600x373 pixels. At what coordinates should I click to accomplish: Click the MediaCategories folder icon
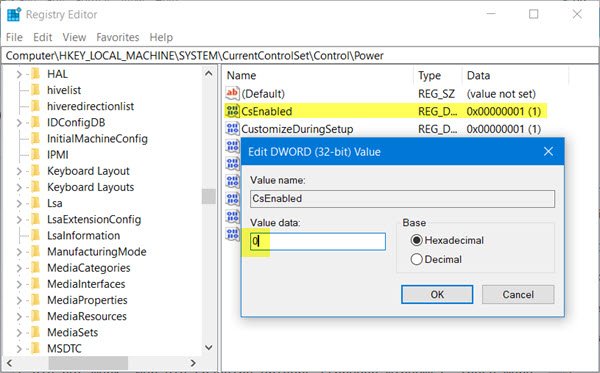point(36,267)
